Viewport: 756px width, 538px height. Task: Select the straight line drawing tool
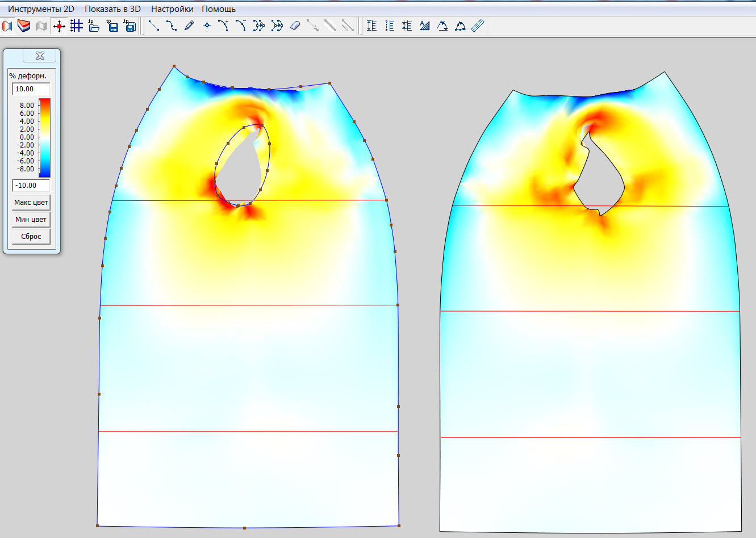(153, 26)
